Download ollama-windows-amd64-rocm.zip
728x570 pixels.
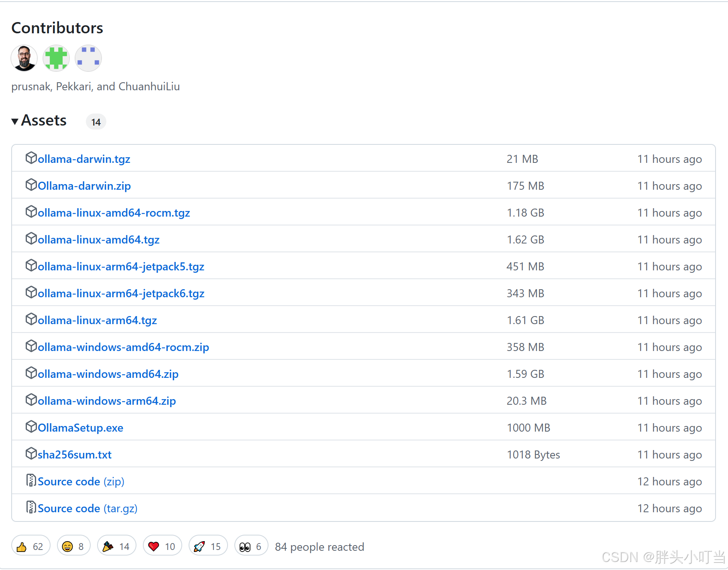coord(124,347)
